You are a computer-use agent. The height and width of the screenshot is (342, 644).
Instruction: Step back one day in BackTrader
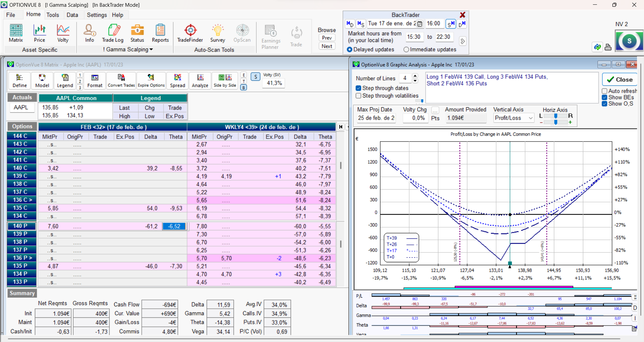click(x=350, y=24)
